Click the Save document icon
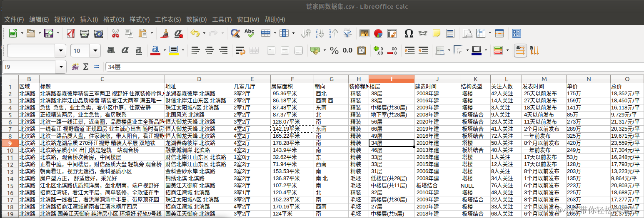The width and height of the screenshot is (644, 218). [x=49, y=33]
